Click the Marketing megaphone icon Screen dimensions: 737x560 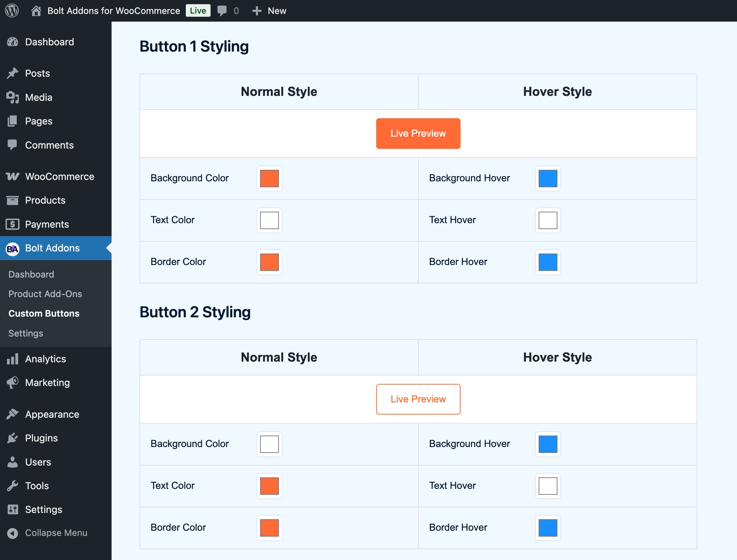(13, 383)
